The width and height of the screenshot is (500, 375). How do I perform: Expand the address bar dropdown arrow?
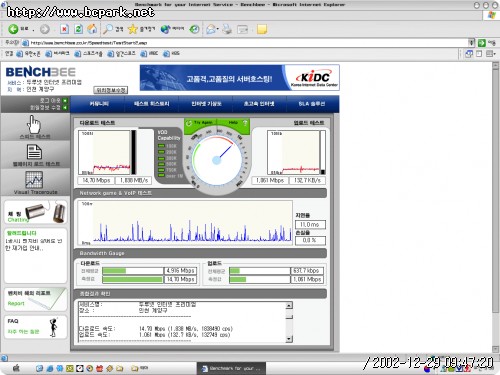[471, 43]
